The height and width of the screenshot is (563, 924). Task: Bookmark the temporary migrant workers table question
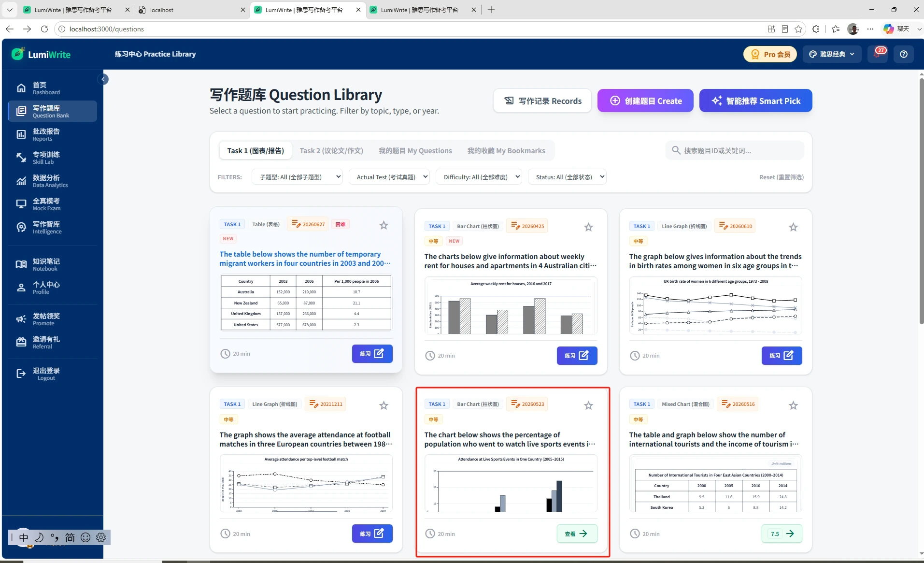(x=384, y=225)
